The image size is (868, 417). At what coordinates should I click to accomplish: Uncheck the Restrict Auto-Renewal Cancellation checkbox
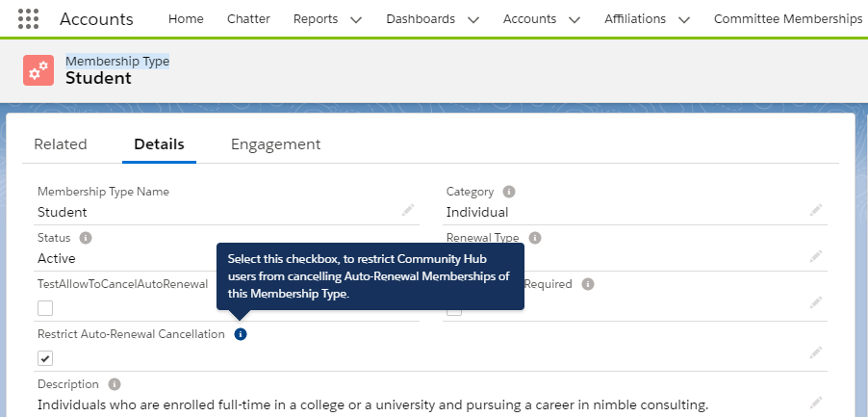(45, 358)
